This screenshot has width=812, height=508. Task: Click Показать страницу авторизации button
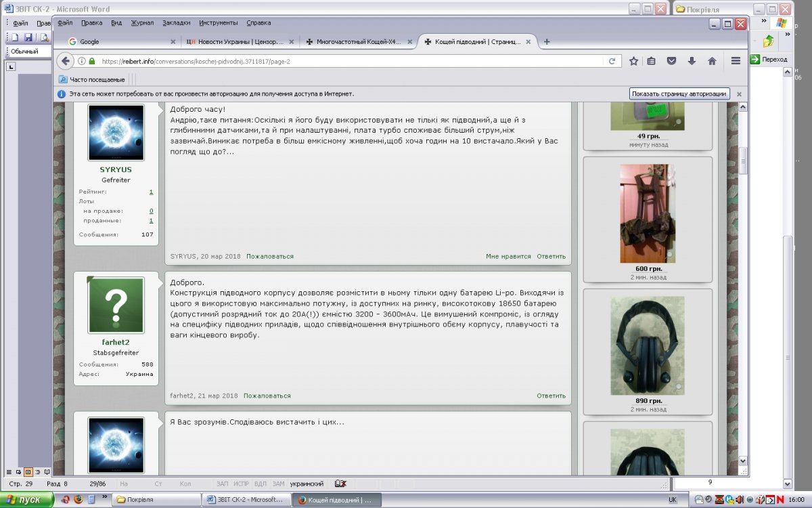pos(679,94)
